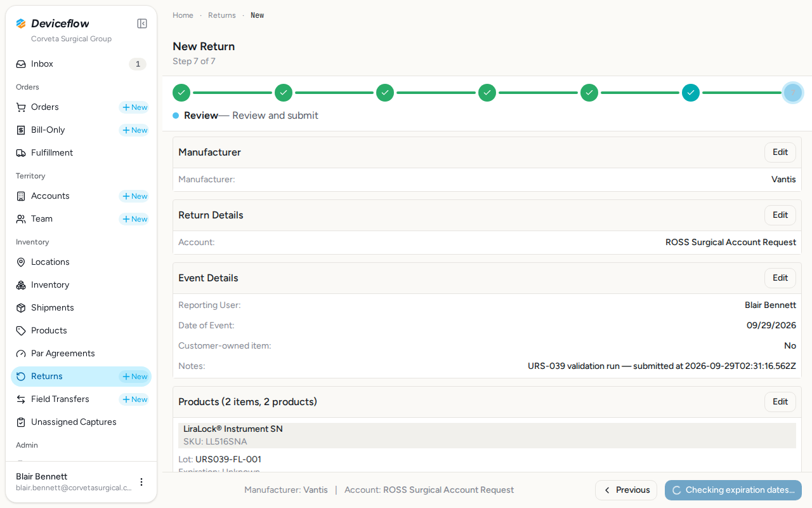Open the Shipments menu item

81,308
